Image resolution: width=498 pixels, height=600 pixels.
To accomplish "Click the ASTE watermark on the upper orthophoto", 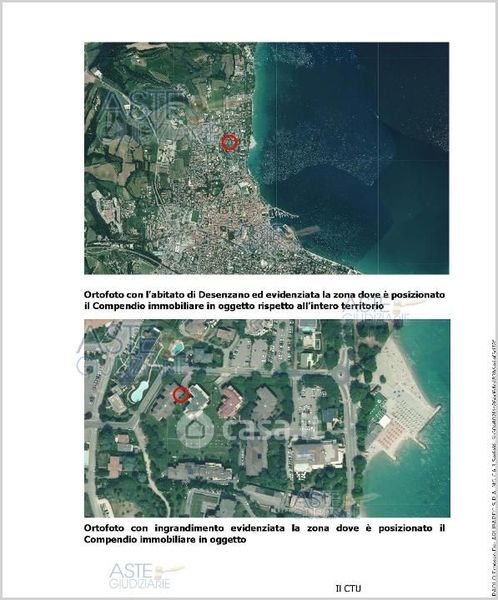I will (x=145, y=117).
